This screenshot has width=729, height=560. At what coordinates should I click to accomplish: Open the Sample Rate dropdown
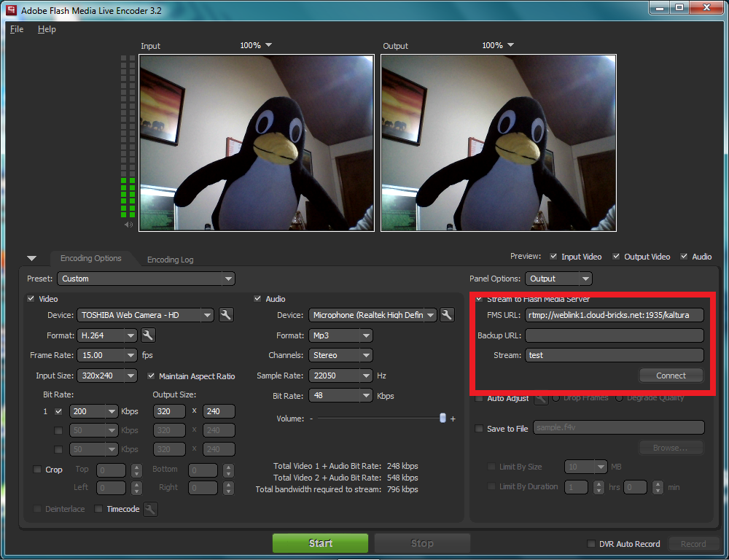(340, 376)
